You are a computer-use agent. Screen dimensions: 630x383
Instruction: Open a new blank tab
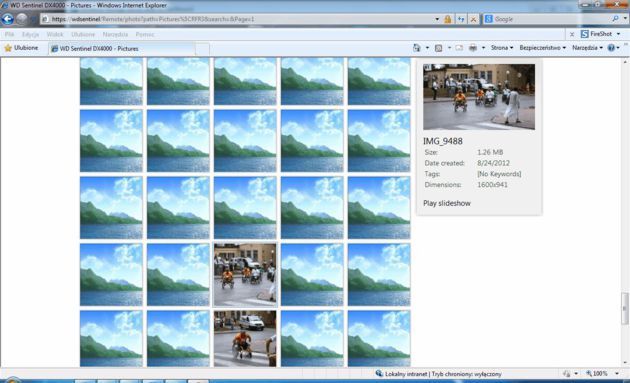pos(202,49)
